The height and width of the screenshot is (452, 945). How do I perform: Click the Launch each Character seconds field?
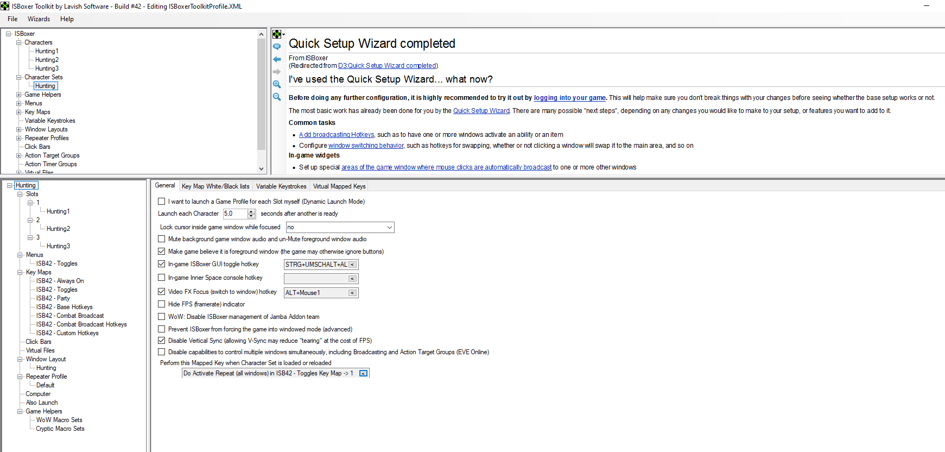pyautogui.click(x=234, y=213)
